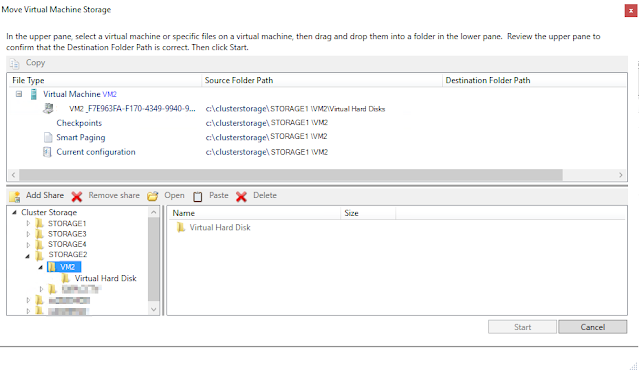This screenshot has height=372, width=639.
Task: Click tree pane scrollbar up arrow
Action: pos(154,212)
